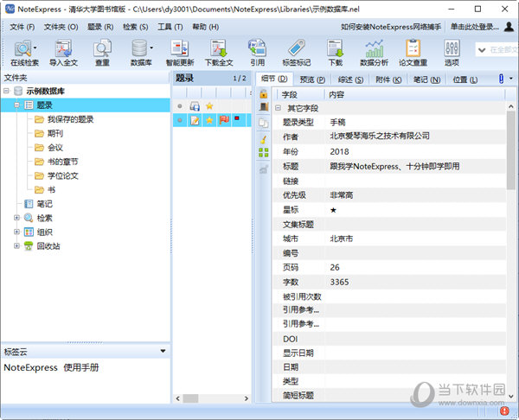Switch to the 位置 (L) tab
519x420 pixels.
coord(465,80)
